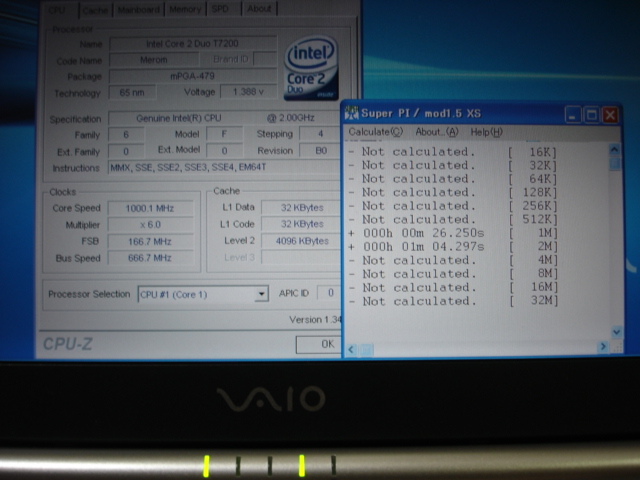The height and width of the screenshot is (480, 640).
Task: Select the Not calculated 16K row
Action: point(452,152)
